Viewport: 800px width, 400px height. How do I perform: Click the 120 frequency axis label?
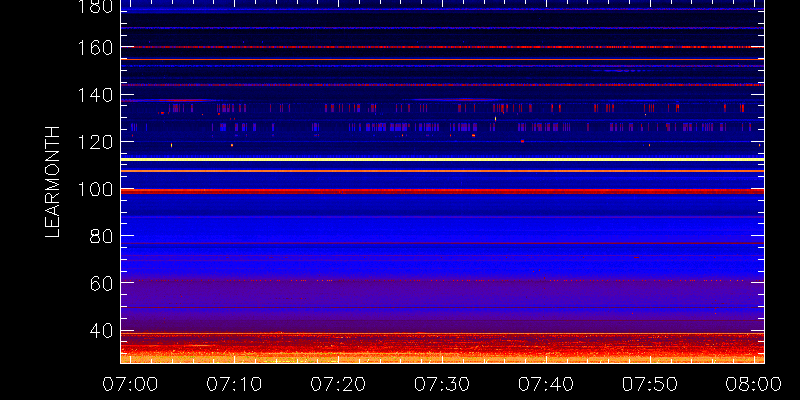point(95,142)
